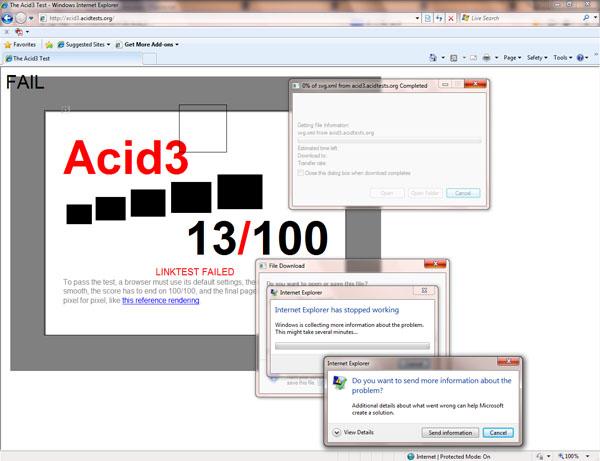Click the Feeds icon in command bar
This screenshot has height=461, width=600.
454,58
